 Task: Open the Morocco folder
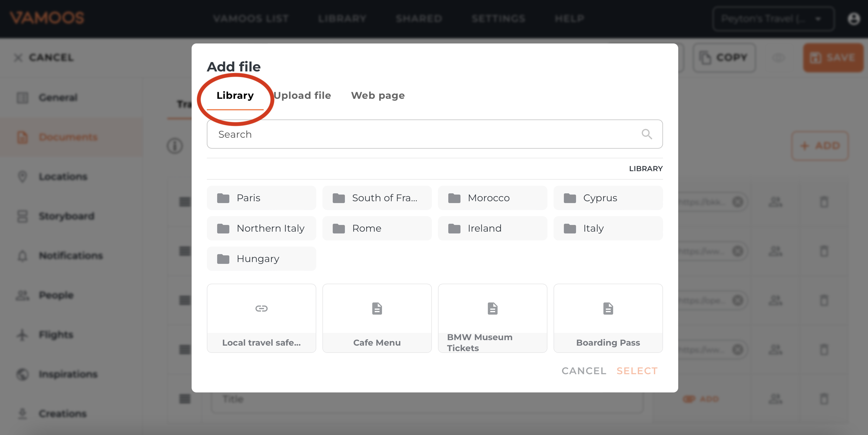coord(492,198)
